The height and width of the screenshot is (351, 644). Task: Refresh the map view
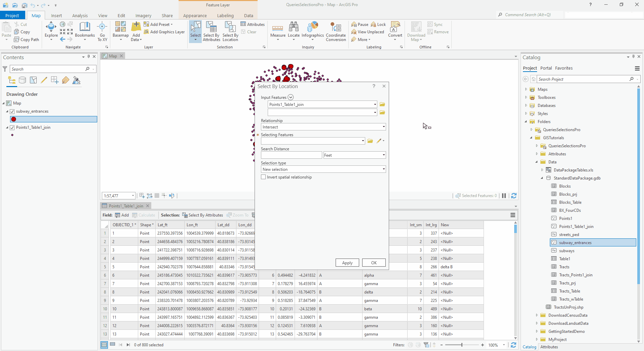514,196
